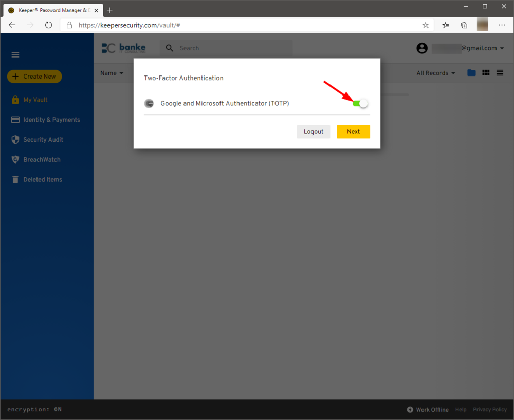Click the account avatar icon
514x420 pixels.
422,48
